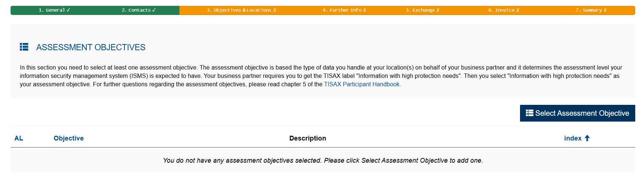The height and width of the screenshot is (194, 644).
Task: Click the empty objectives message row
Action: [x=323, y=161]
